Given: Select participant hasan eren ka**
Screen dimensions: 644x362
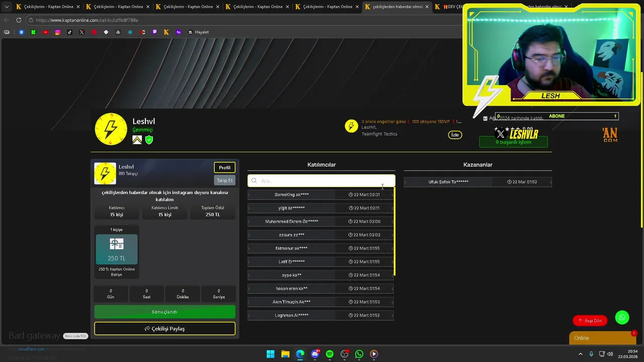Looking at the screenshot, I should coord(320,289).
